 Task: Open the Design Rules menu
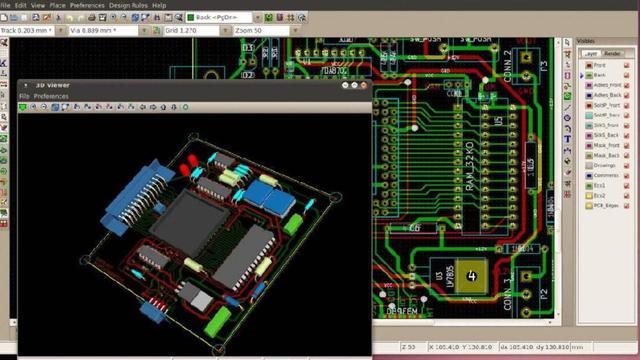pyautogui.click(x=128, y=5)
